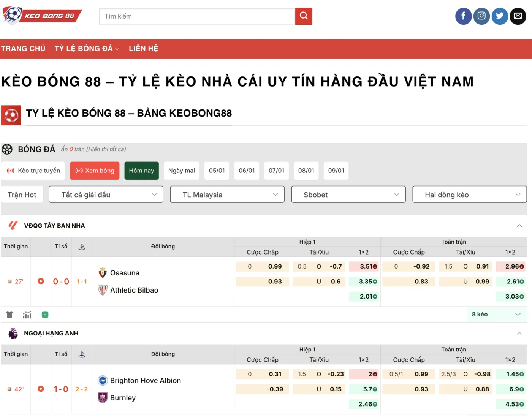
Task: Open the Instagram social icon
Action: tap(481, 16)
